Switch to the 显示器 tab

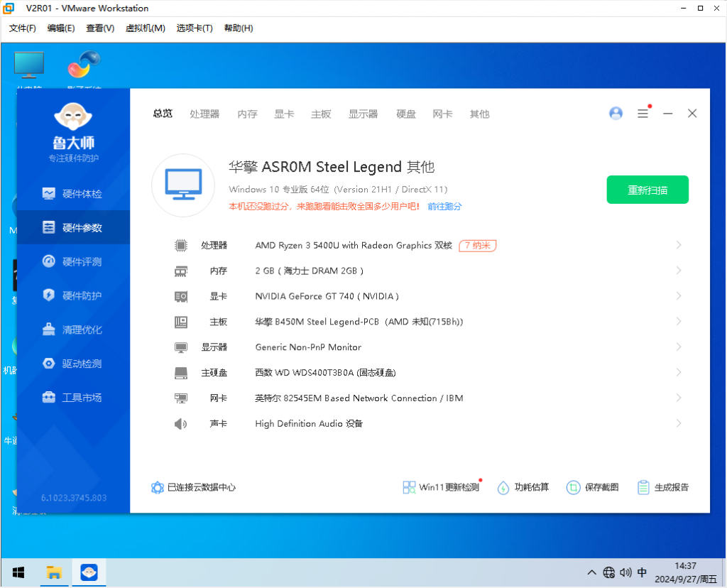pos(363,114)
